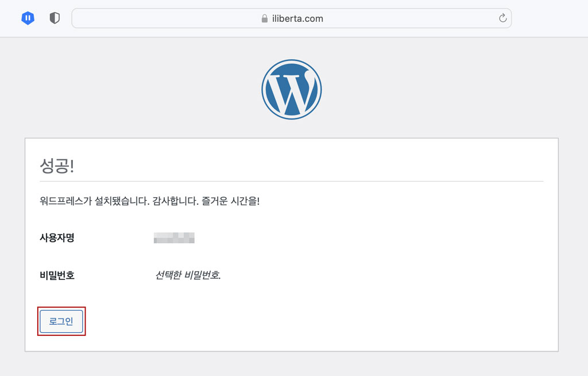Reload the page with the refresh icon
The height and width of the screenshot is (376, 588).
(502, 18)
